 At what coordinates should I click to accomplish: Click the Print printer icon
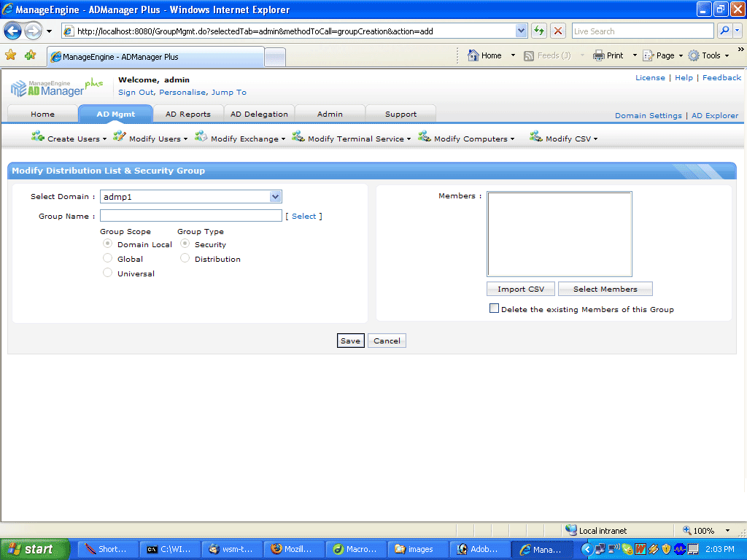(x=598, y=55)
